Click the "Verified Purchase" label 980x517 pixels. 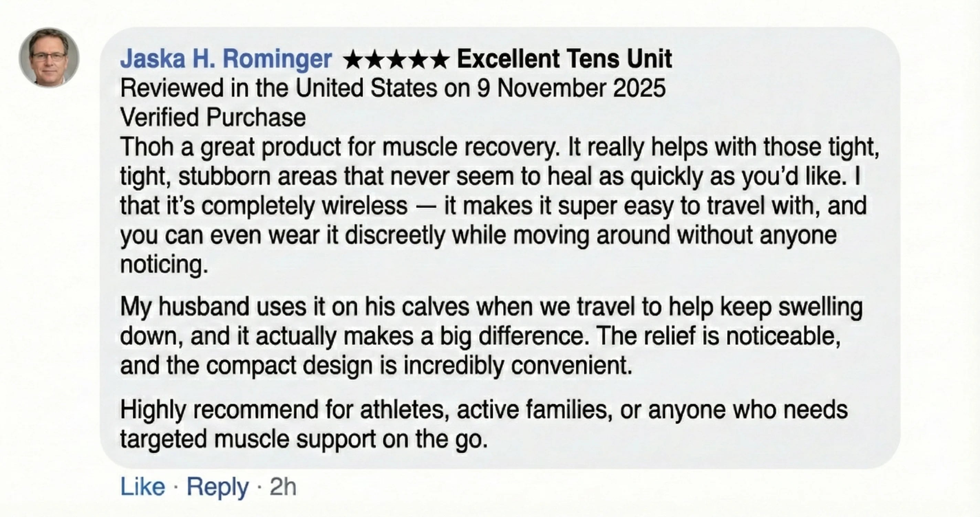(213, 118)
